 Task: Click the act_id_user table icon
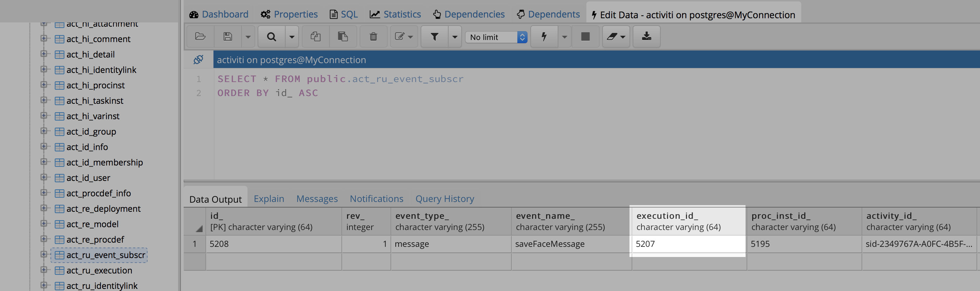click(59, 178)
